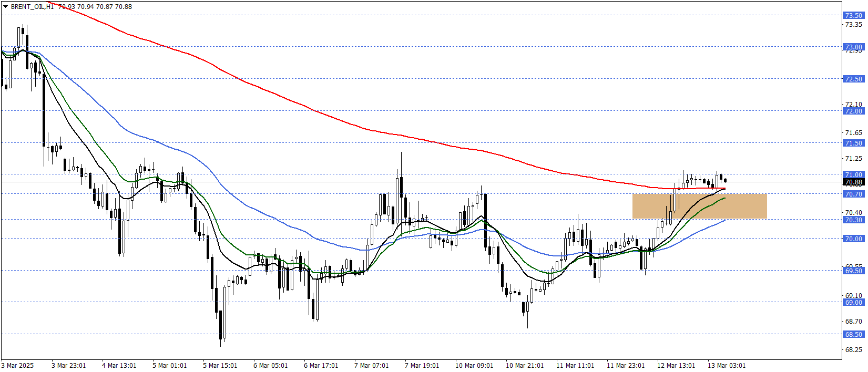This screenshot has height=372, width=868.
Task: Click the 70.30 horizontal level label
Action: [853, 220]
